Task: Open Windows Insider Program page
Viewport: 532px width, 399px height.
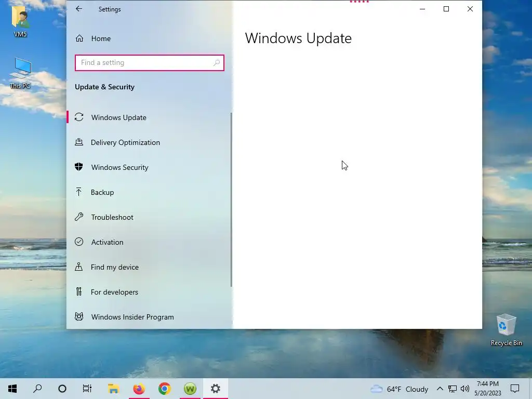Action: [x=149, y=317]
